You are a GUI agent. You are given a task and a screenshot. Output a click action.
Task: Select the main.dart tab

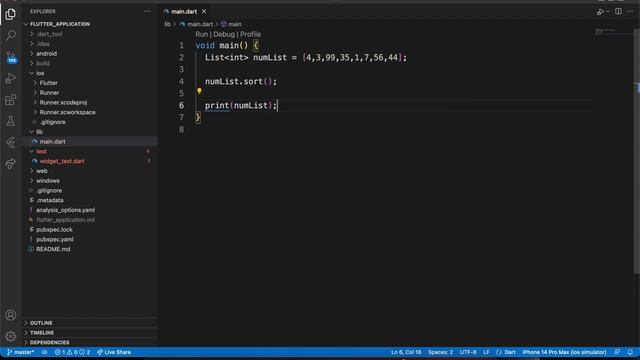[x=184, y=11]
